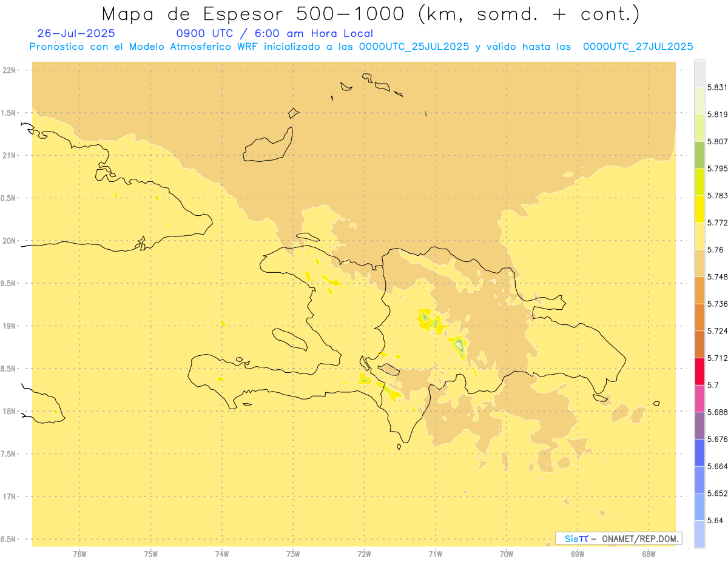Pick the bright yellow segment between 5.783 and 5.772
Viewport: 728px width, 562px height.
(699, 209)
